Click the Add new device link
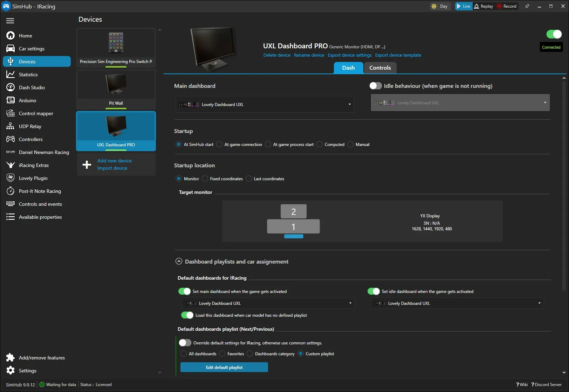Screen dimensions: 569x392 click(x=114, y=161)
